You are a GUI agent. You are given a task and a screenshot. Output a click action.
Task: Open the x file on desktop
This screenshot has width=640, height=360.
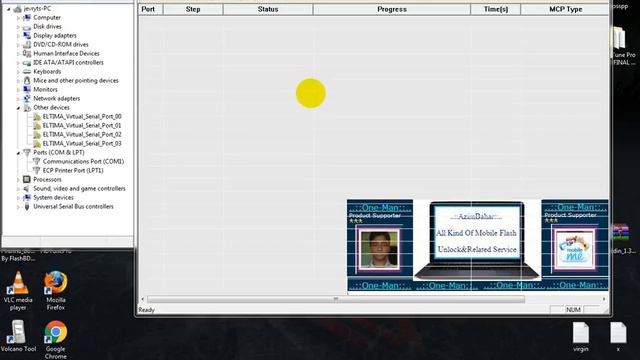point(618,337)
